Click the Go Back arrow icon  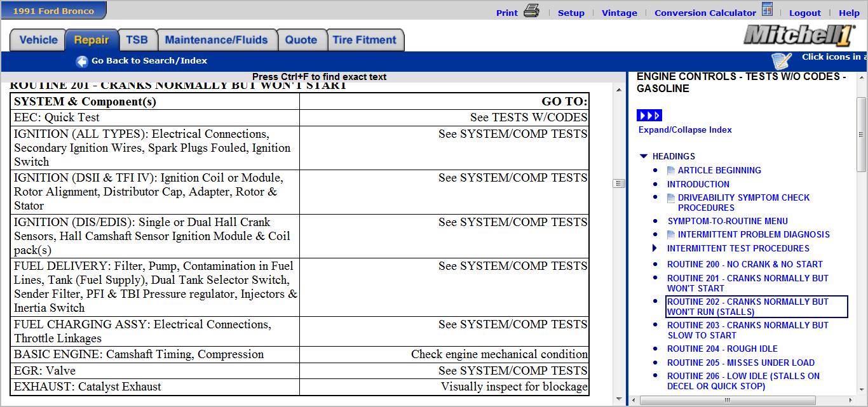82,62
